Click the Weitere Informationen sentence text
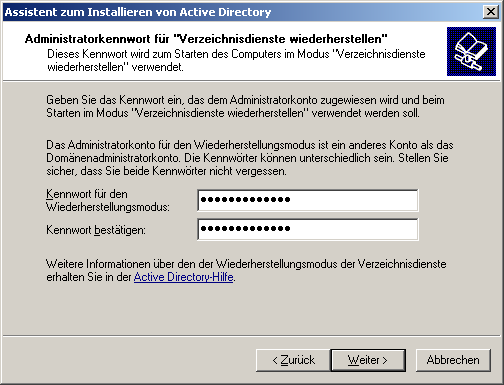 point(246,270)
